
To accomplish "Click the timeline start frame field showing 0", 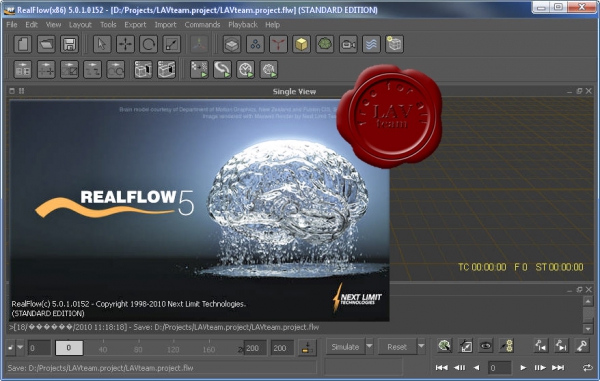I will click(39, 348).
